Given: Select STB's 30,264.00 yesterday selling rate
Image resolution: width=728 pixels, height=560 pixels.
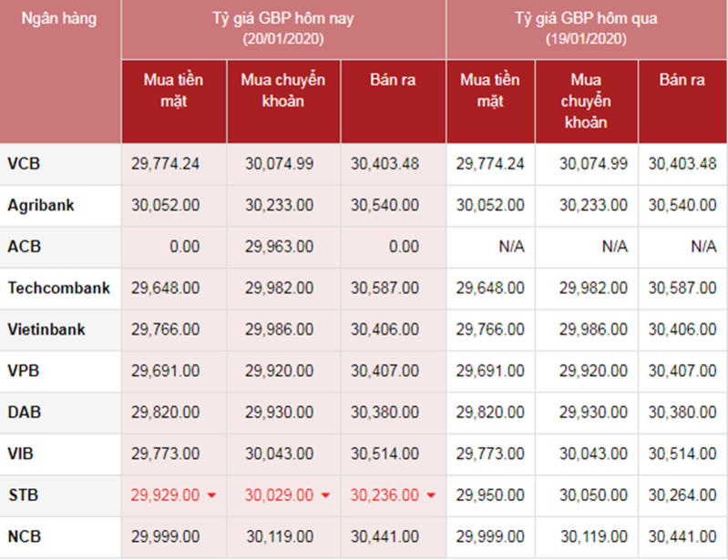Looking at the screenshot, I should [682, 495].
